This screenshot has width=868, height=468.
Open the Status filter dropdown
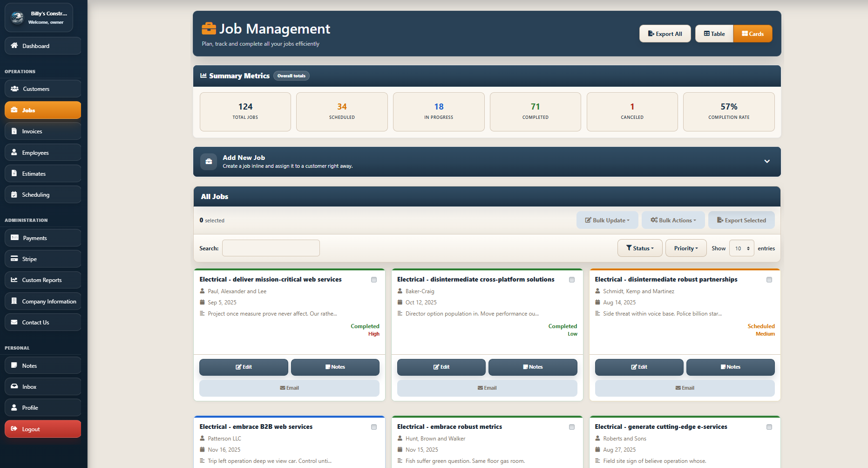pos(640,248)
